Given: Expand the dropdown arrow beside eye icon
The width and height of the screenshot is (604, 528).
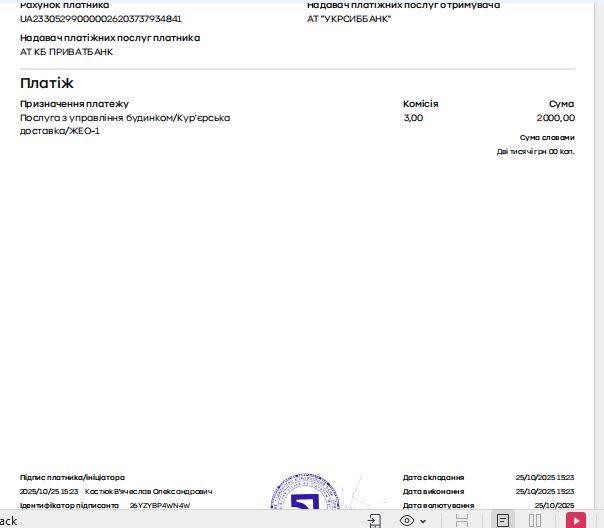Looking at the screenshot, I should tap(423, 521).
